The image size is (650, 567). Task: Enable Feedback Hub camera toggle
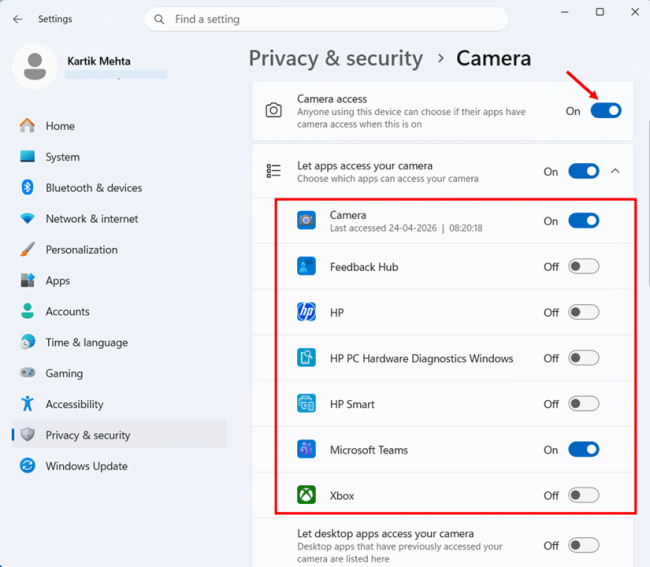583,267
